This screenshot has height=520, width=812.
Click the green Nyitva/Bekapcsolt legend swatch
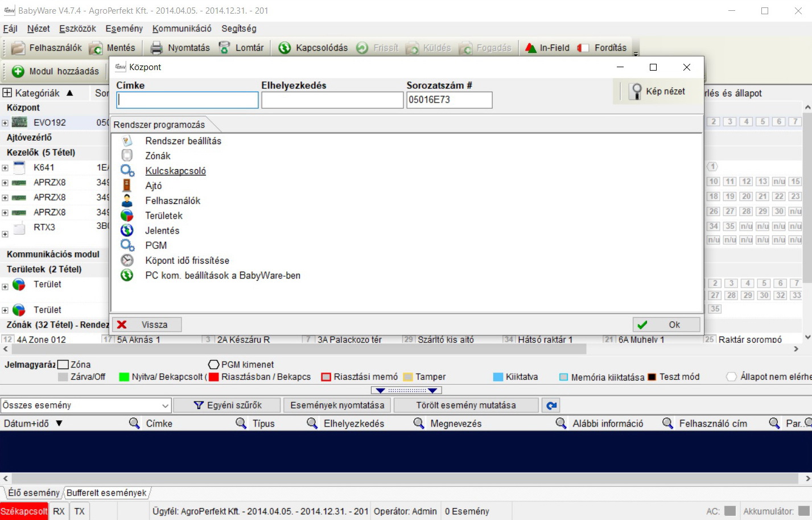click(123, 377)
